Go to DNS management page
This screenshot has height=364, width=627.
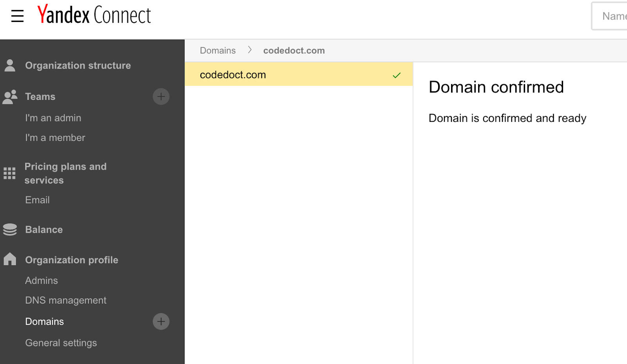(65, 300)
